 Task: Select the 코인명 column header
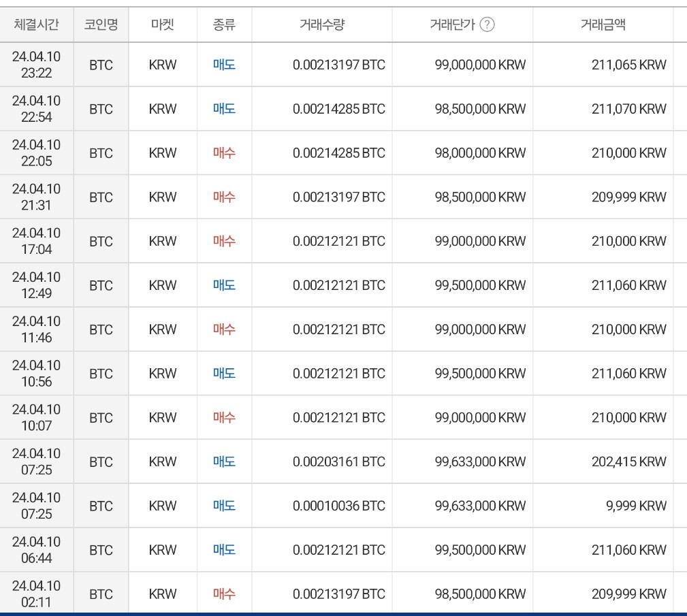point(101,24)
